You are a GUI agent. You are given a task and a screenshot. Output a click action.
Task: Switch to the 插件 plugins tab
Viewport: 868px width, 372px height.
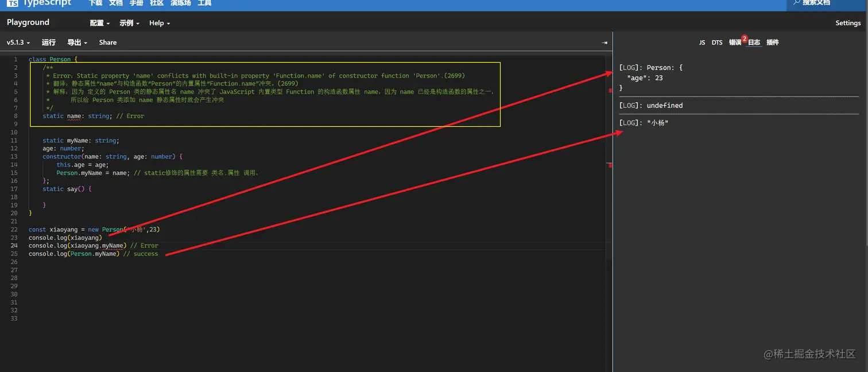click(773, 42)
